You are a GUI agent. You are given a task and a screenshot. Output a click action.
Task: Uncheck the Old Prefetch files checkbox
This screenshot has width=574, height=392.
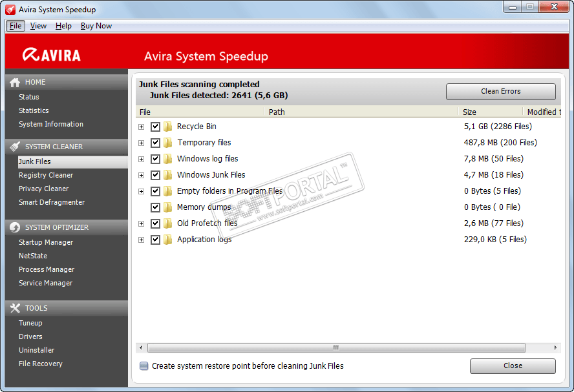[155, 223]
